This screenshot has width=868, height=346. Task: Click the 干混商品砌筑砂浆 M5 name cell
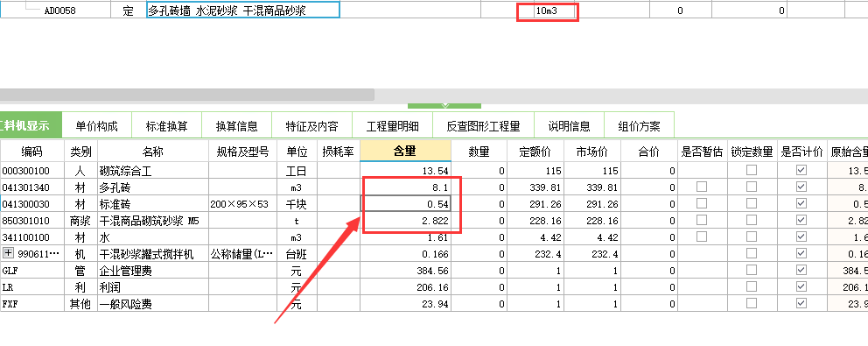(x=153, y=221)
